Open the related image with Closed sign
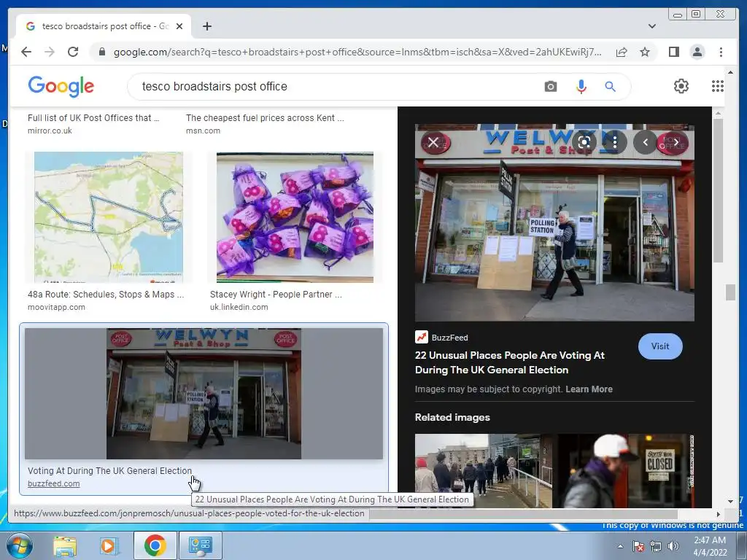The height and width of the screenshot is (560, 747). [x=625, y=470]
